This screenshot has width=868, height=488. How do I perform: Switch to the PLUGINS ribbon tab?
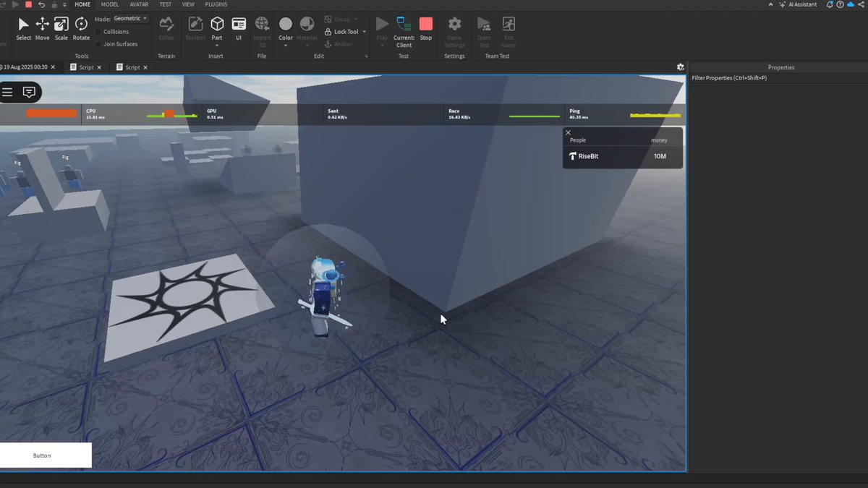(x=216, y=4)
